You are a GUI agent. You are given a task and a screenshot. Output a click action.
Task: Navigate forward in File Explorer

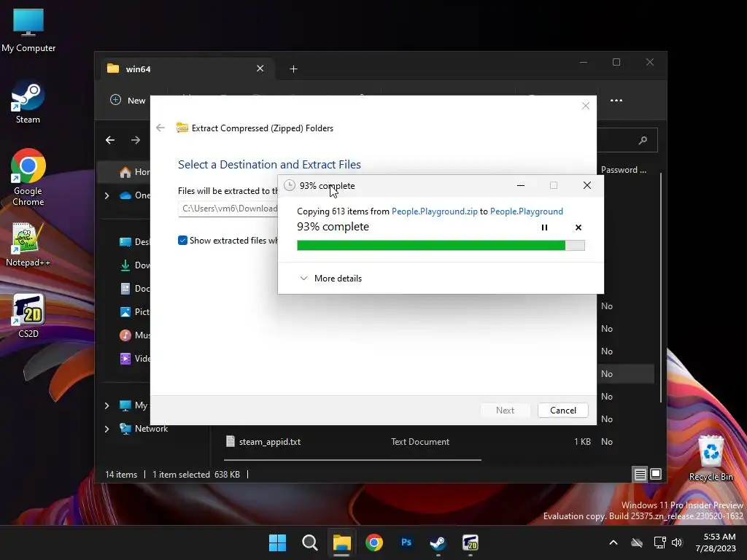click(136, 140)
